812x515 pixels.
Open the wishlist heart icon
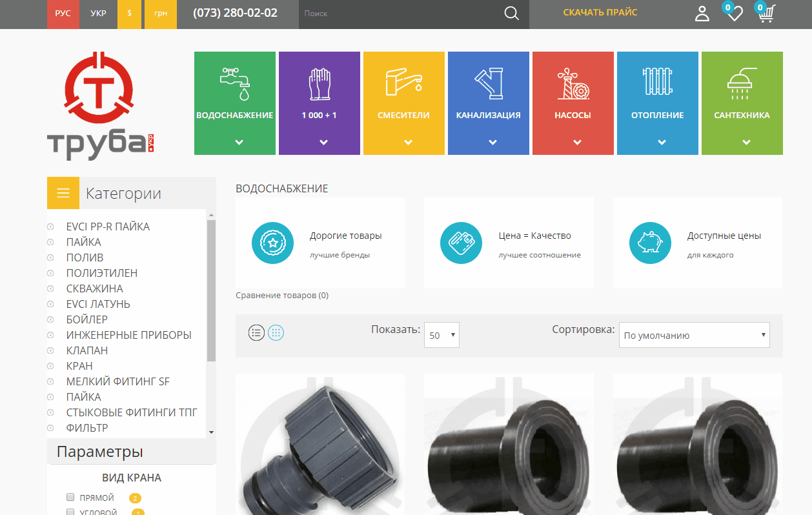click(735, 14)
